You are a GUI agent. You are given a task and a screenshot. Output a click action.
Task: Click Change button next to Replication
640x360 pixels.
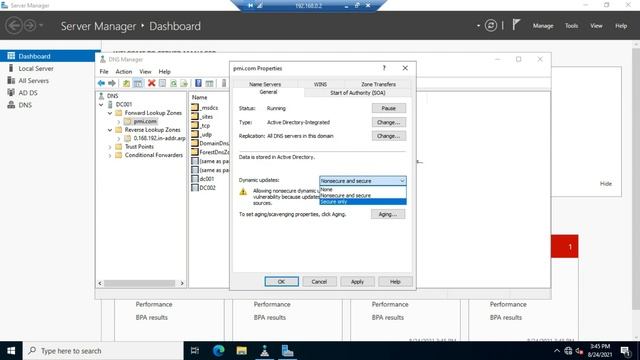click(389, 136)
